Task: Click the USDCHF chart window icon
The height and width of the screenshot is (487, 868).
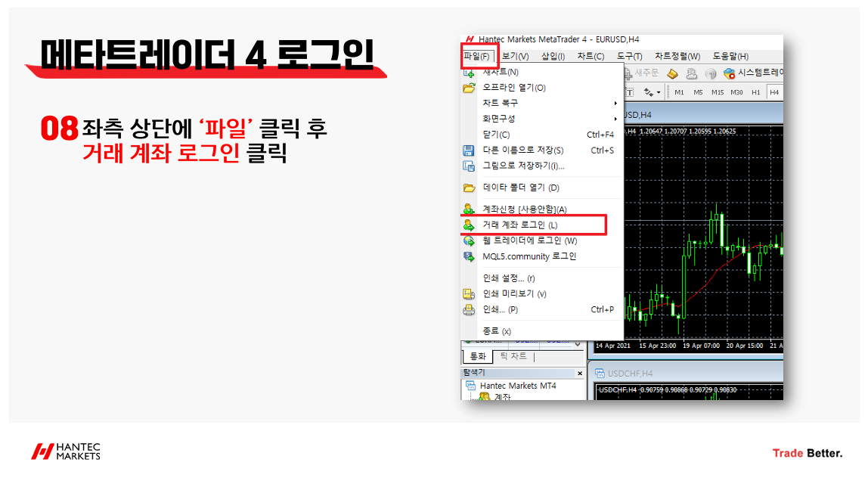Action: pyautogui.click(x=600, y=374)
